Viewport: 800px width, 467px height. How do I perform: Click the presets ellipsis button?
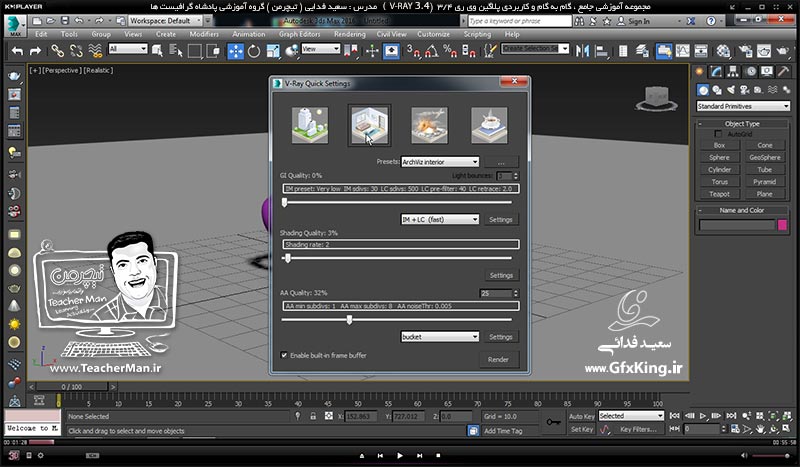pyautogui.click(x=501, y=162)
